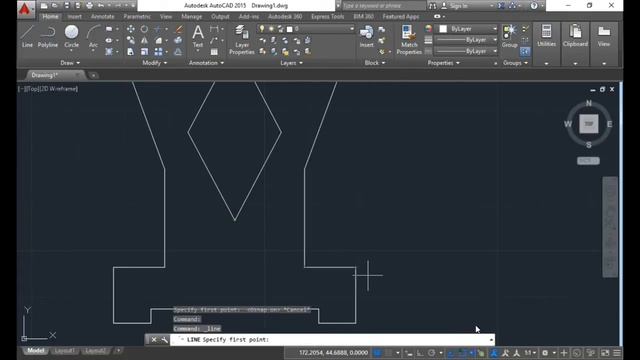Open the Output ribbon tab

220,17
